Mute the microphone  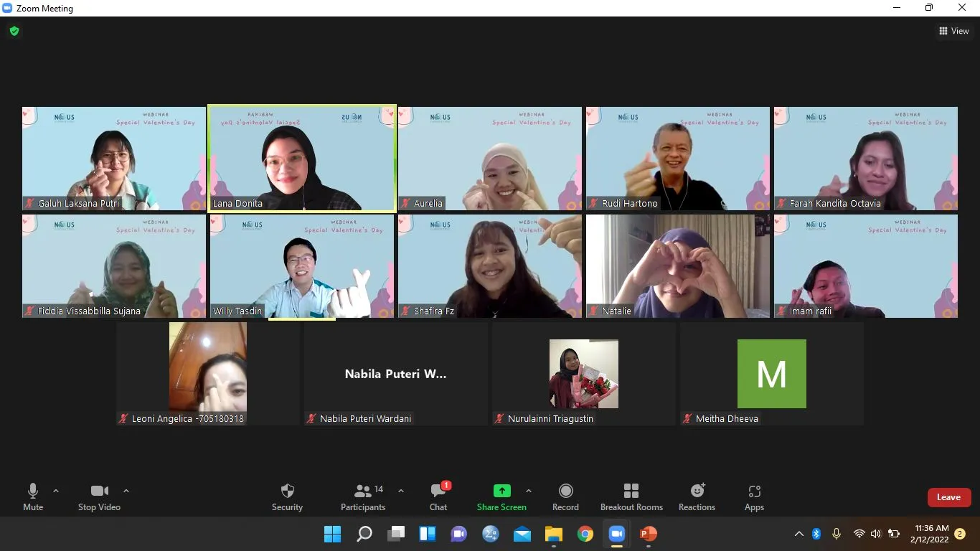click(33, 491)
